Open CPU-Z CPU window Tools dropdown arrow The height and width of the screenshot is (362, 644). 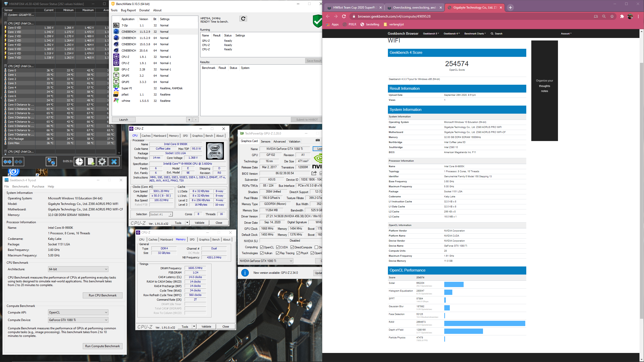coord(187,223)
